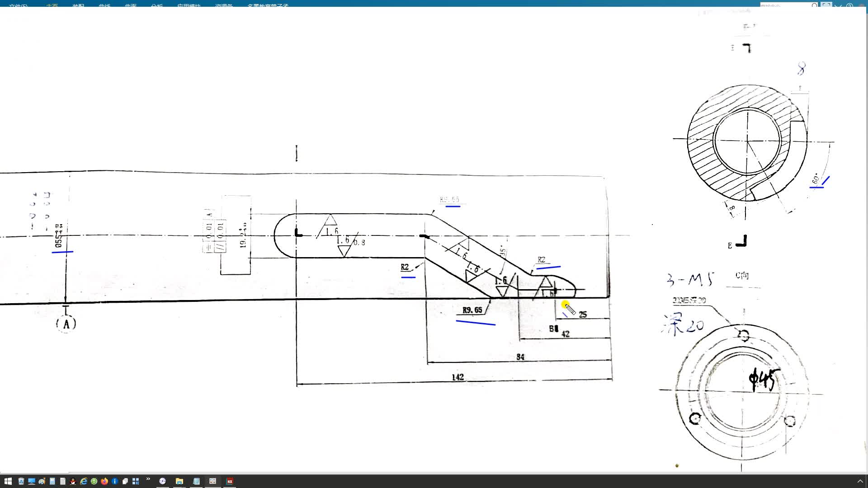Expand the quick launch overflow chevron
The height and width of the screenshot is (488, 868).
148,479
